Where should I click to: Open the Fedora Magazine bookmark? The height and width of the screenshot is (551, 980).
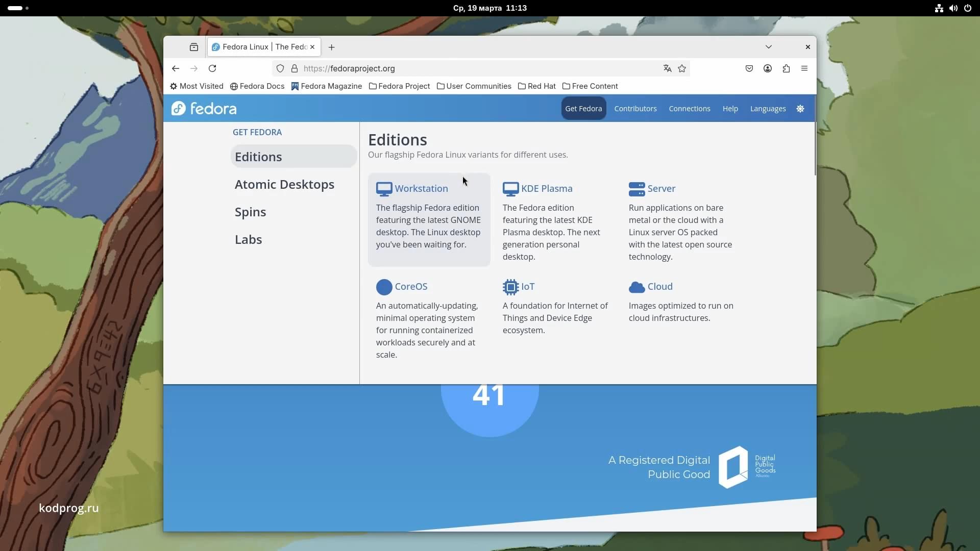327,86
